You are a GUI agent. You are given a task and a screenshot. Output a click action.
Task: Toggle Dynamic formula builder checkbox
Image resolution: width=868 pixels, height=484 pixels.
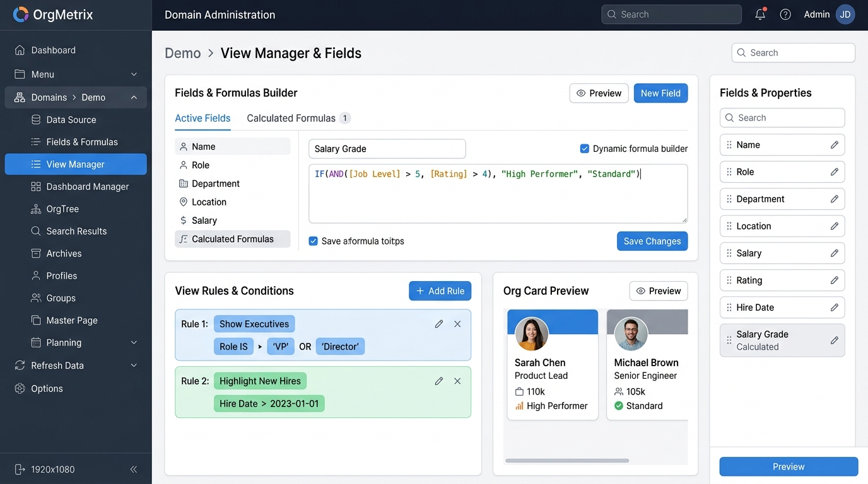[x=584, y=149]
